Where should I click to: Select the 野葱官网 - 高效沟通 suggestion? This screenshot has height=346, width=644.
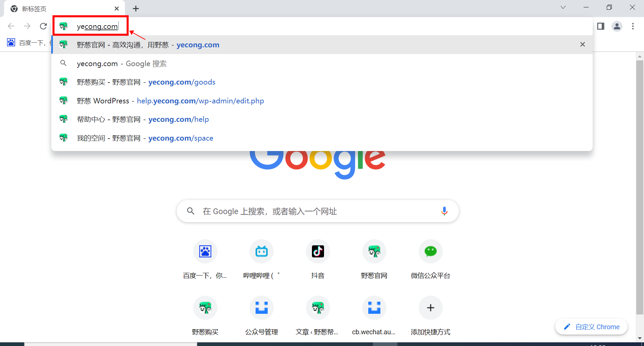tap(322, 45)
